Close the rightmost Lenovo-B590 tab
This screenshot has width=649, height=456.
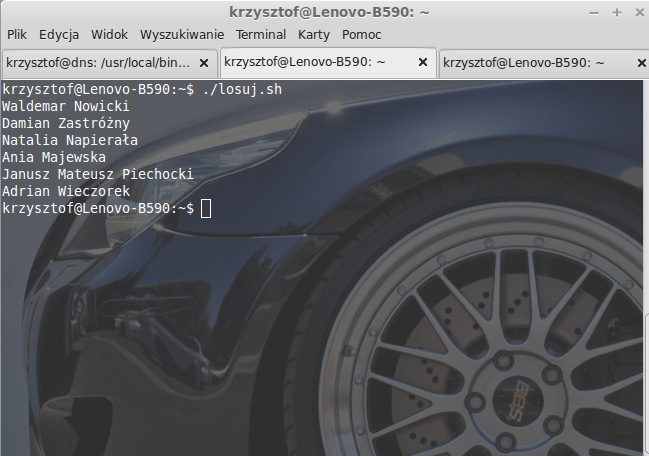pyautogui.click(x=642, y=63)
